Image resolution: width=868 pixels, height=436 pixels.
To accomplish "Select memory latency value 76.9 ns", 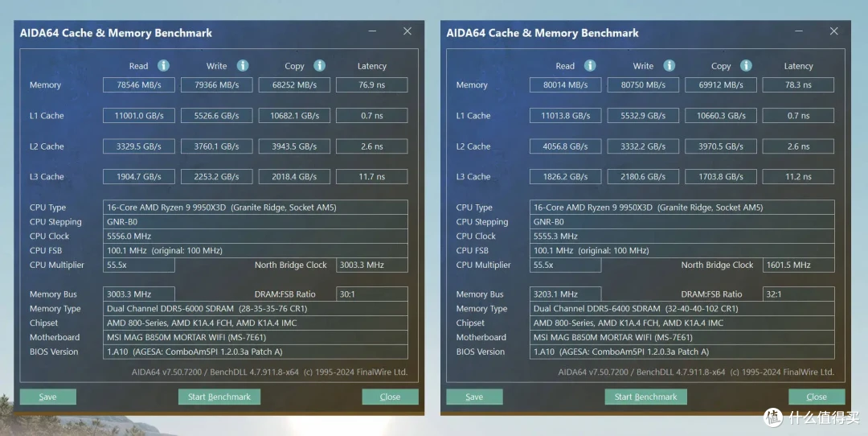I will tap(372, 84).
